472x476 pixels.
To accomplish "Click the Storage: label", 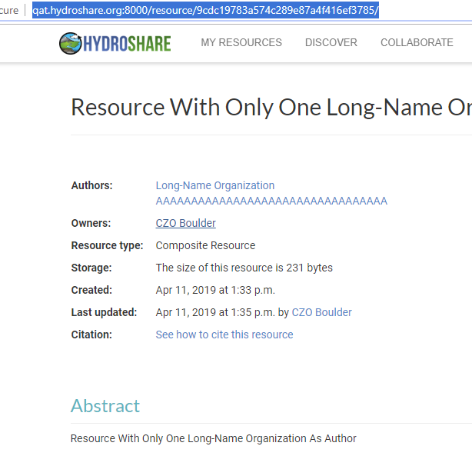I will [91, 268].
